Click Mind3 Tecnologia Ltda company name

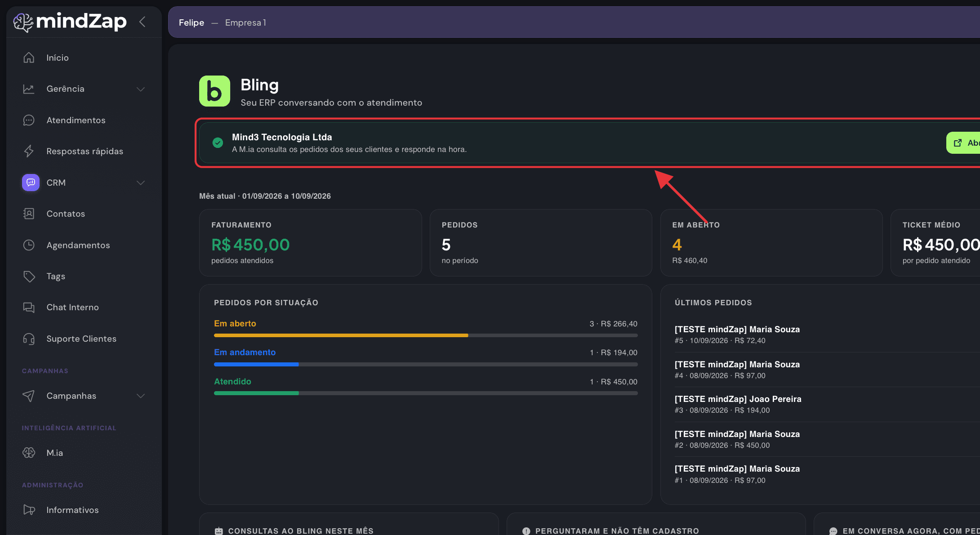[x=282, y=137]
